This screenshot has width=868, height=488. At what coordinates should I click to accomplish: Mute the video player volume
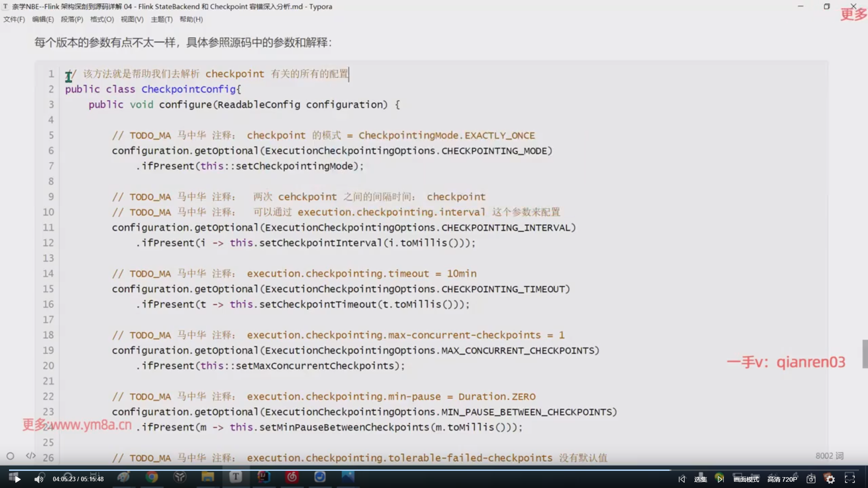[39, 479]
